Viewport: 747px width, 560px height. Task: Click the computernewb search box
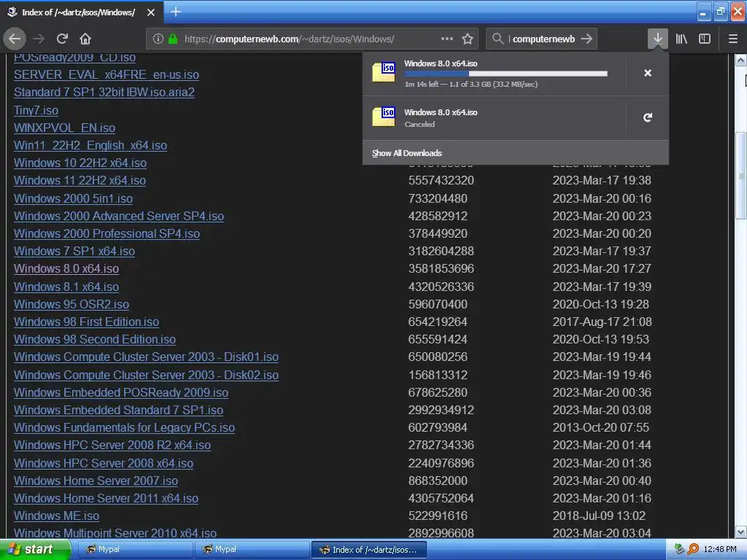[x=543, y=39]
